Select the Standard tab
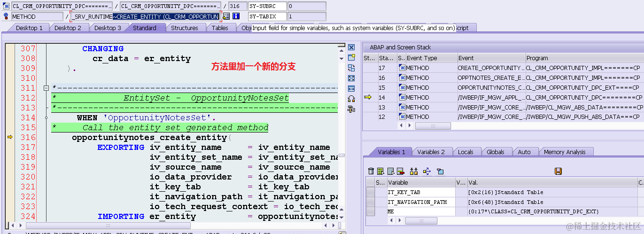The height and width of the screenshot is (234, 644). click(145, 28)
